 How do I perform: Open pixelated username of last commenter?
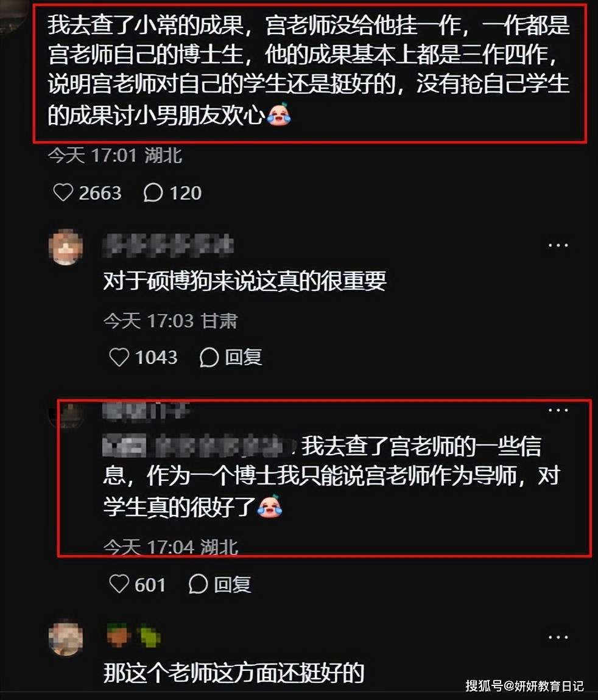(133, 635)
